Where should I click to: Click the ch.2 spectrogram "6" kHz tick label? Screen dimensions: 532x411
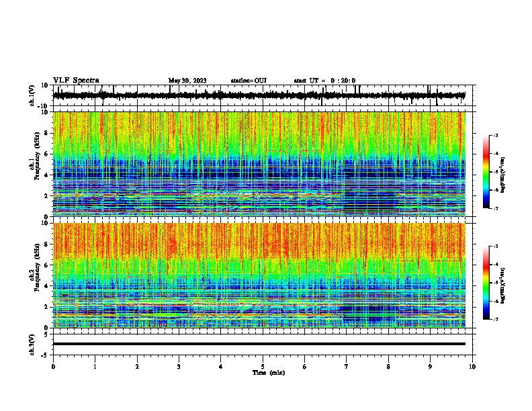coord(46,265)
